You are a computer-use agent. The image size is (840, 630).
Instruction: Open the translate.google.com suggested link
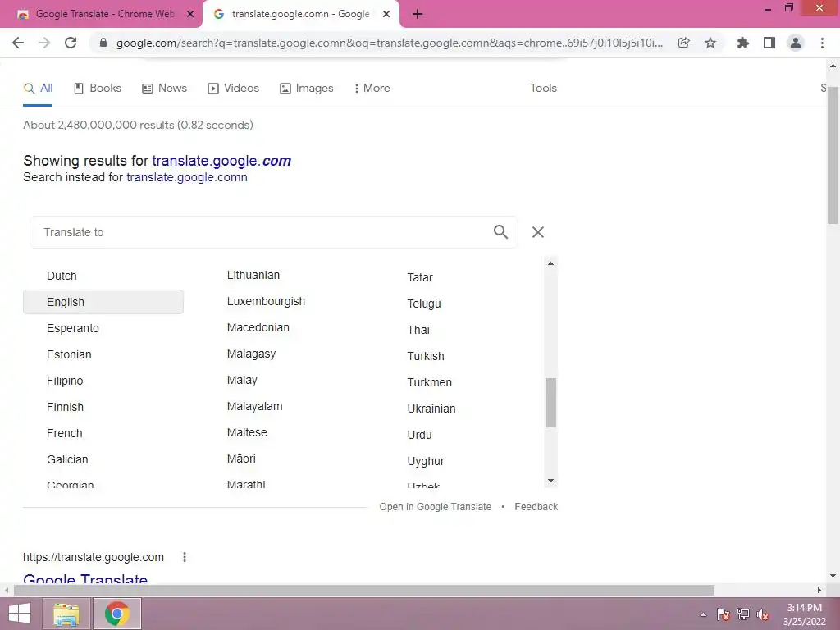click(221, 161)
